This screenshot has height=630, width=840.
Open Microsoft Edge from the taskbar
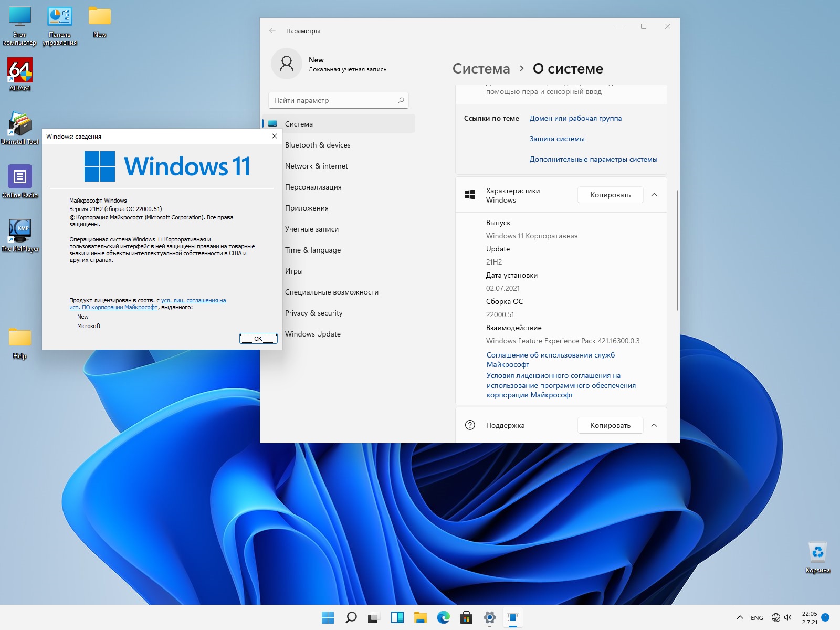click(444, 617)
